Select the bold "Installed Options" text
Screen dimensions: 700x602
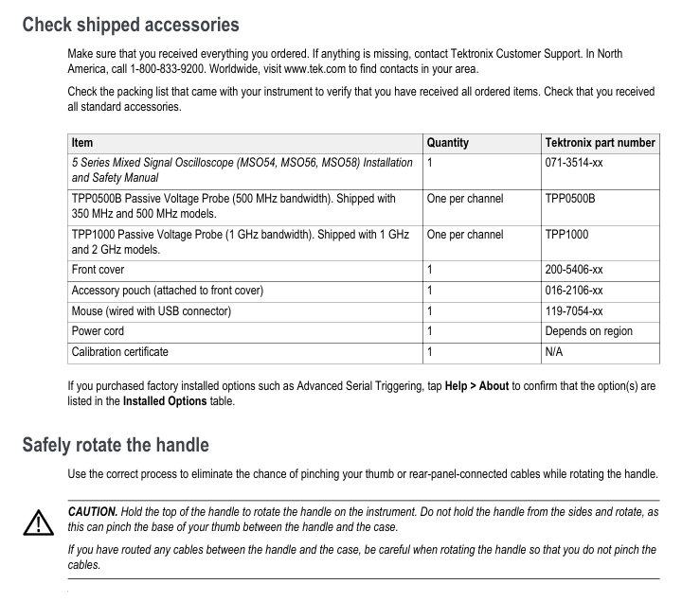pos(165,400)
